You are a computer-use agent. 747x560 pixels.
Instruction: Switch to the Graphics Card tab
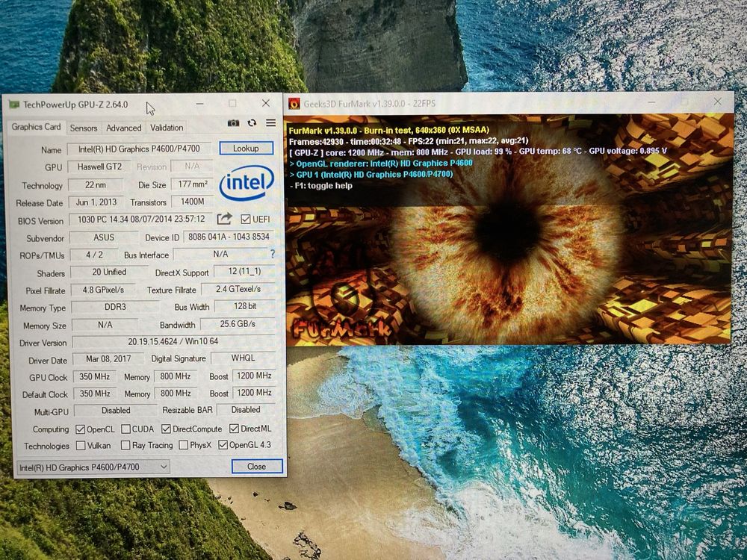pyautogui.click(x=36, y=127)
